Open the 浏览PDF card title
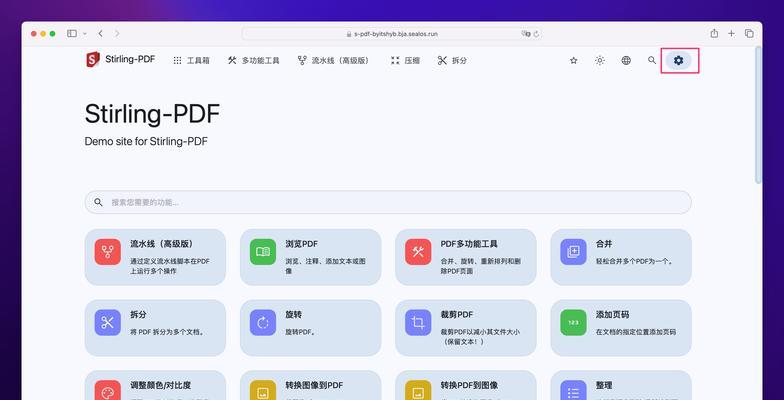Viewport: 784px width, 400px height. coord(302,244)
